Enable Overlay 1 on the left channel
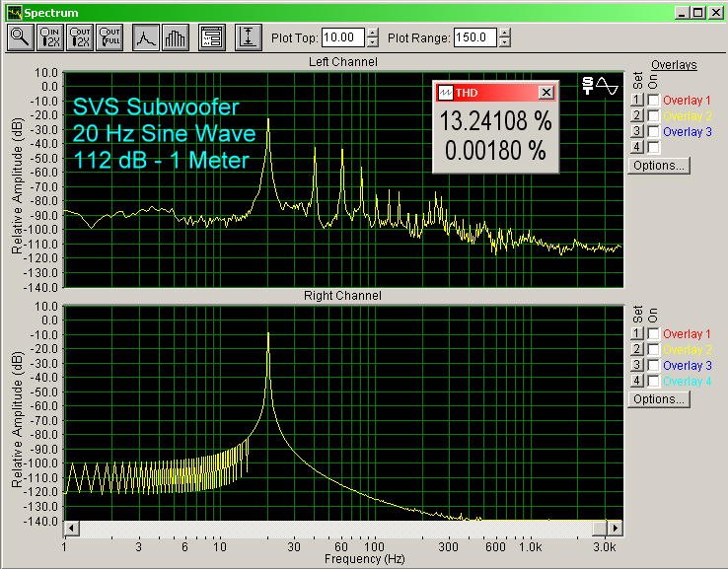The height and width of the screenshot is (569, 728). point(653,101)
